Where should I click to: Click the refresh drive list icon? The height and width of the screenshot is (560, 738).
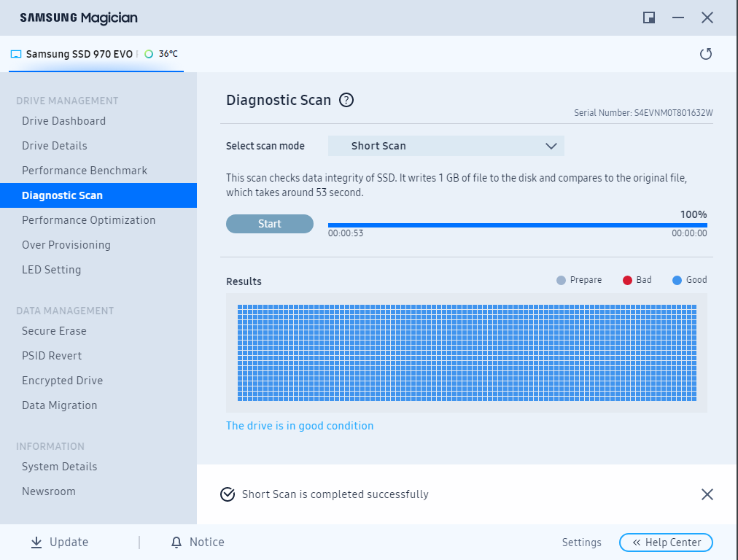(705, 54)
